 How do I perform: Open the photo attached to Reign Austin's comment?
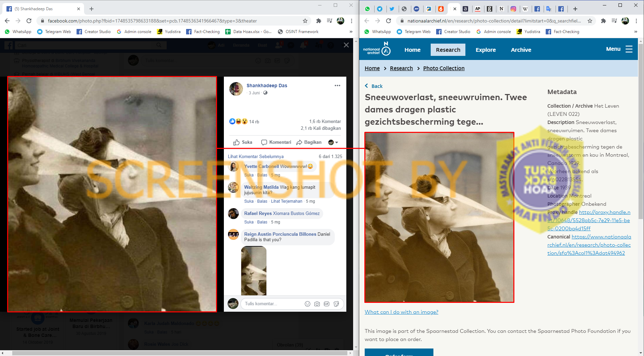point(254,271)
